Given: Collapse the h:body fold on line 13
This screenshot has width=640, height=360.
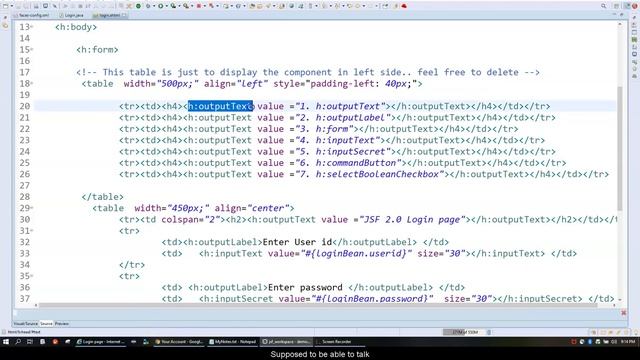Looking at the screenshot, I should (x=32, y=27).
